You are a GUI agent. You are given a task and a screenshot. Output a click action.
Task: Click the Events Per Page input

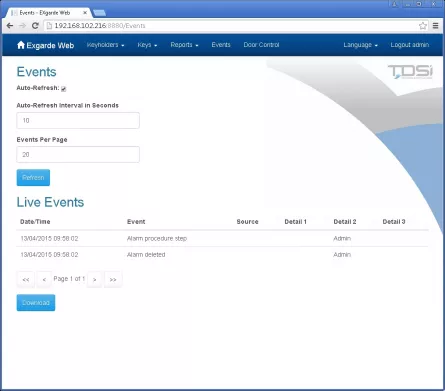78,154
